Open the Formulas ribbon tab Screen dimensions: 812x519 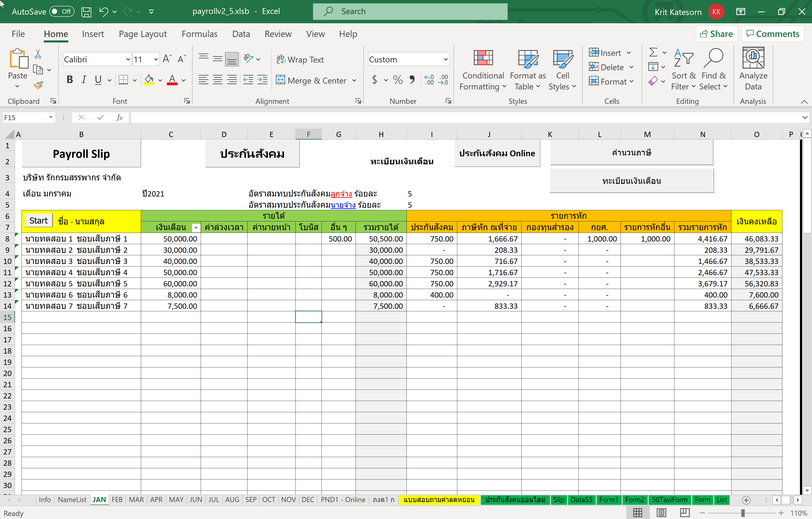click(199, 34)
